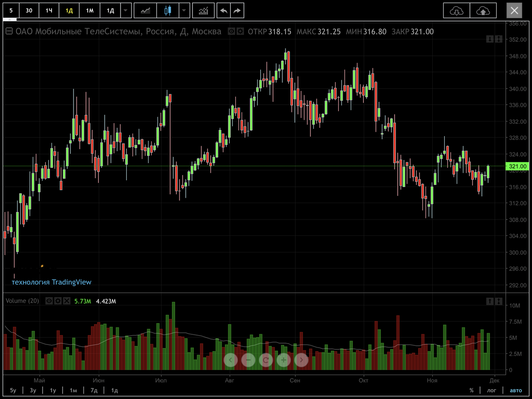Maximize main chart pane
Viewport: 532px width, 399px height.
coord(499,39)
